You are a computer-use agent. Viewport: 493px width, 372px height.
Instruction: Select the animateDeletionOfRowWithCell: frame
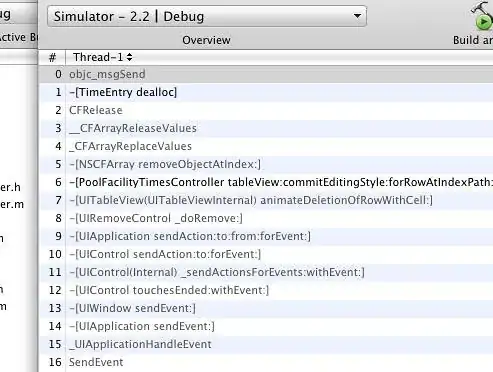[266, 200]
